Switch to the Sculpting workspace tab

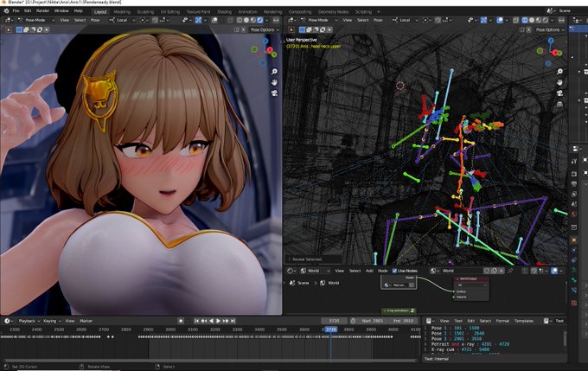pyautogui.click(x=145, y=11)
